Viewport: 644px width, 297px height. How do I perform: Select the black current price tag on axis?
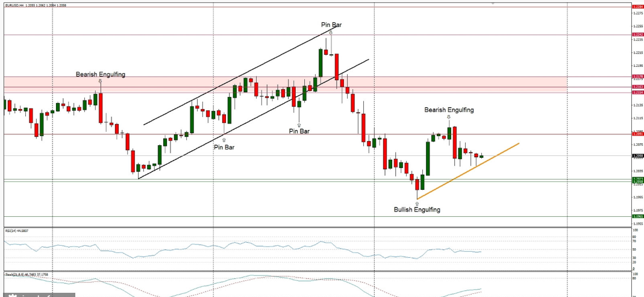(637, 156)
